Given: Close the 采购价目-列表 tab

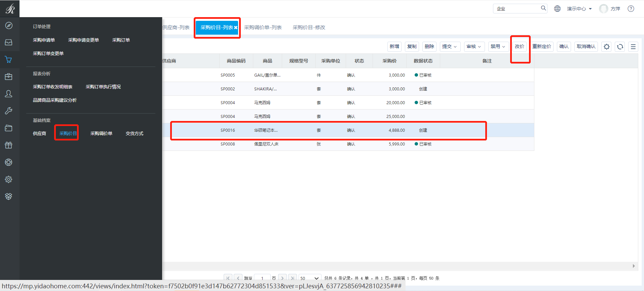Looking at the screenshot, I should (236, 28).
